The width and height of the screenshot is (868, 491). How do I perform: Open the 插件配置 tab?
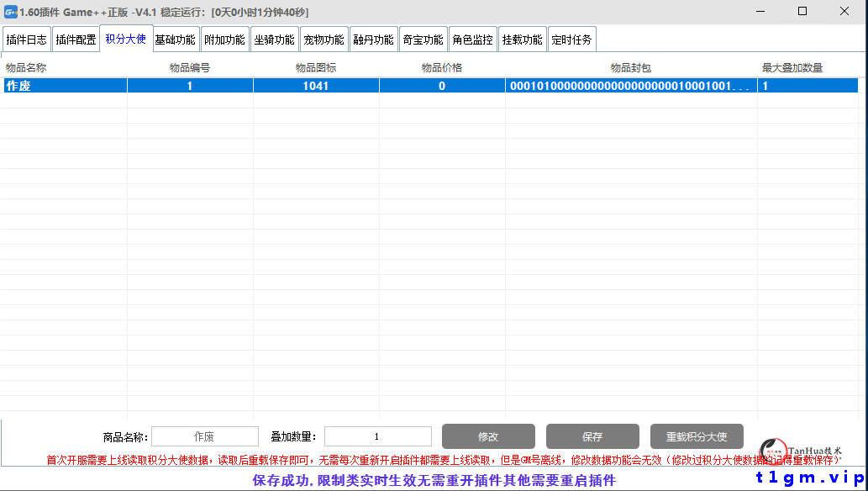76,39
